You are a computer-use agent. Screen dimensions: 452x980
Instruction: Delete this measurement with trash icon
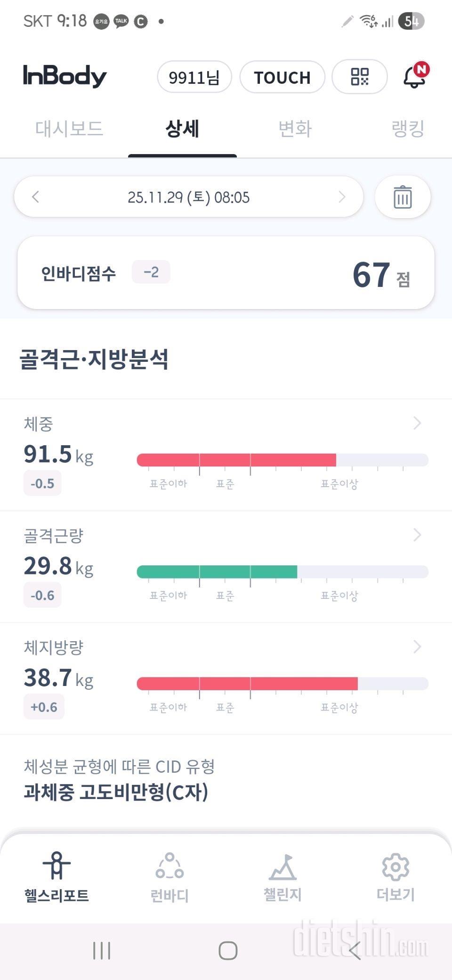[403, 197]
